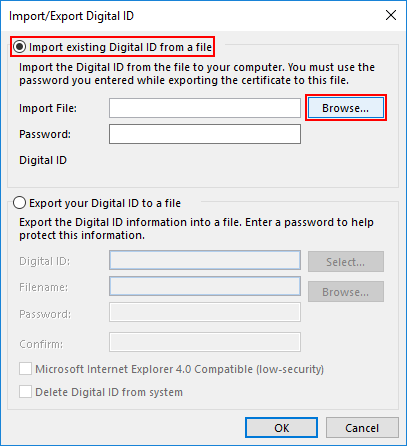Dismiss the dialog with Cancel
This screenshot has width=407, height=446.
(362, 428)
